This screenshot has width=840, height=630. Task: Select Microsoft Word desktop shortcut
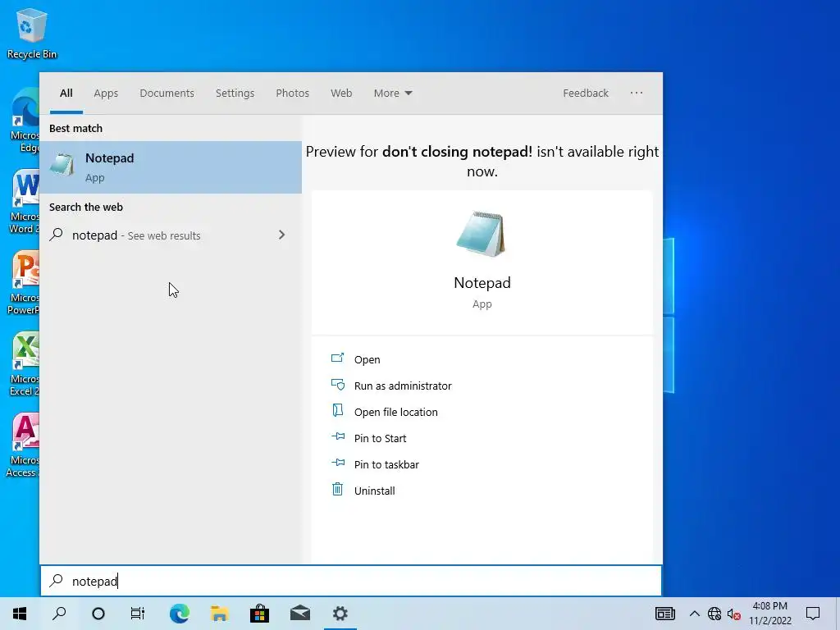(24, 203)
